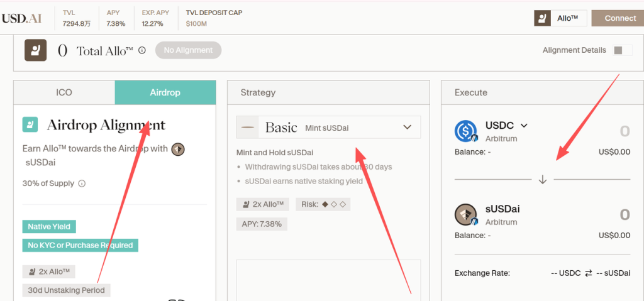The width and height of the screenshot is (644, 301).
Task: Click the sUSDai amount output field
Action: tap(624, 215)
